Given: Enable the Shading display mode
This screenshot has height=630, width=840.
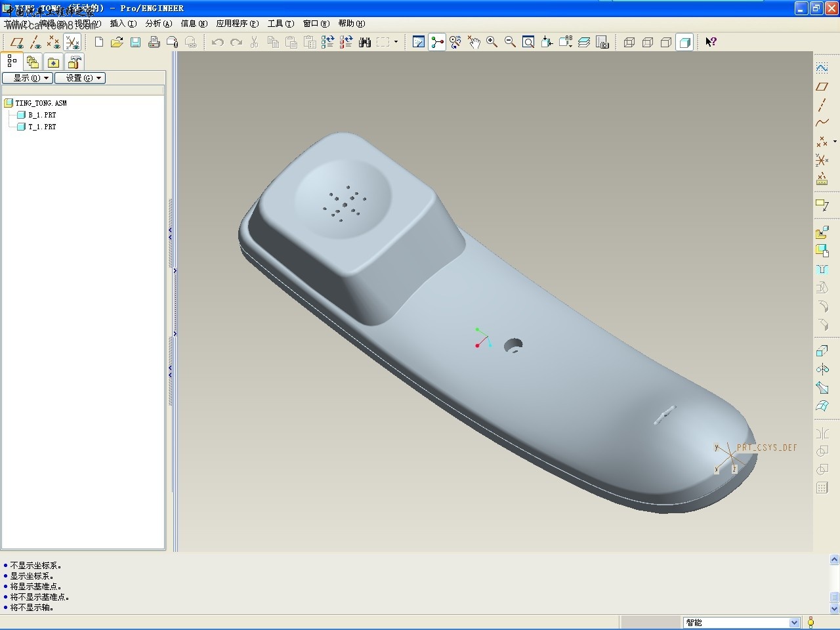Looking at the screenshot, I should click(684, 42).
